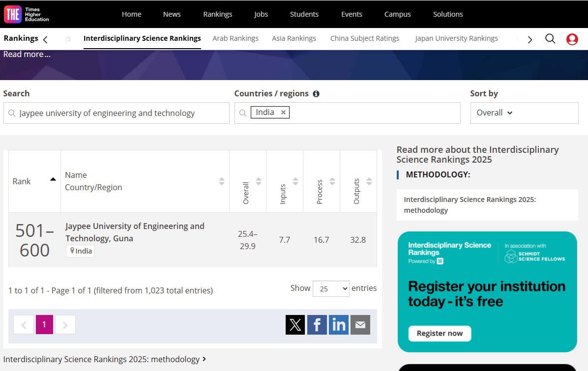Sort by Inputs column arrows
Image resolution: width=588 pixels, height=371 pixels.
pyautogui.click(x=295, y=181)
